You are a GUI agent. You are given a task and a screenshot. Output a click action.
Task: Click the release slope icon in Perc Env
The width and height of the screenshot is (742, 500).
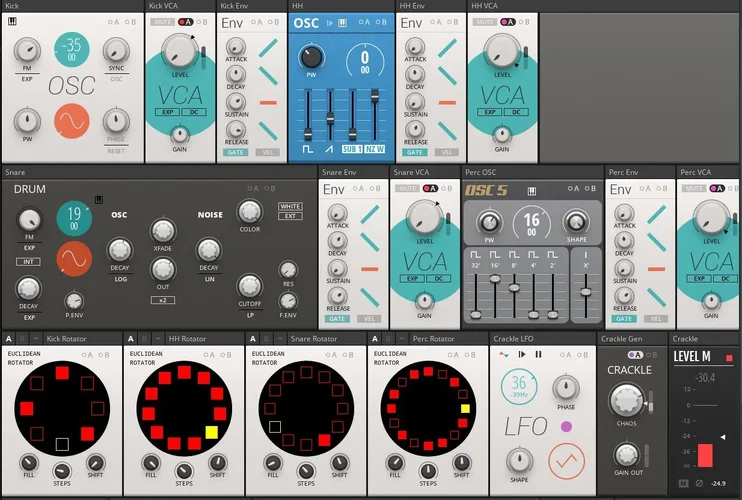click(656, 297)
